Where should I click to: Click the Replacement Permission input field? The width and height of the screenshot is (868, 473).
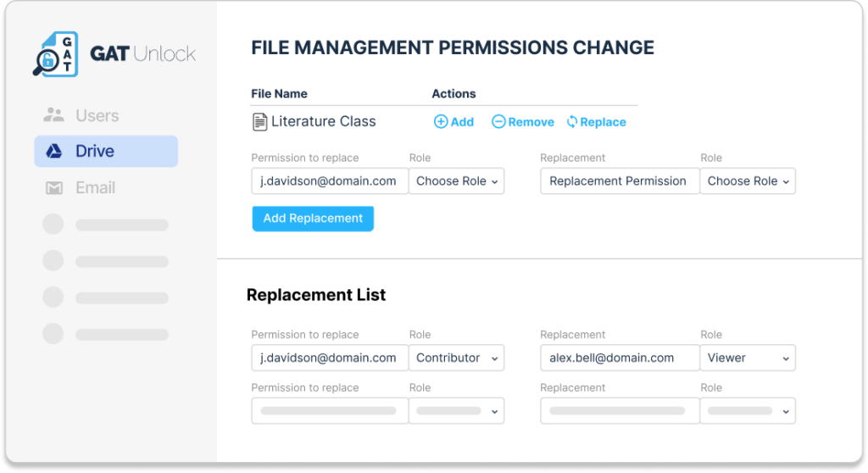point(619,181)
